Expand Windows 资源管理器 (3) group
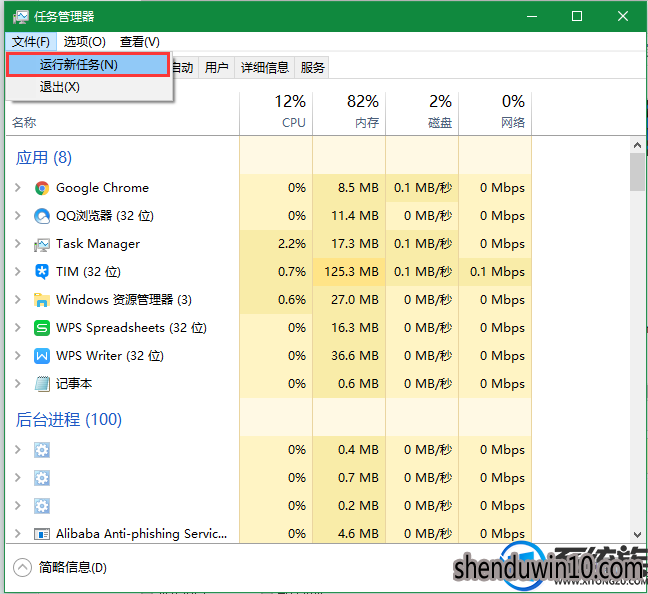This screenshot has width=648, height=594. [x=17, y=299]
